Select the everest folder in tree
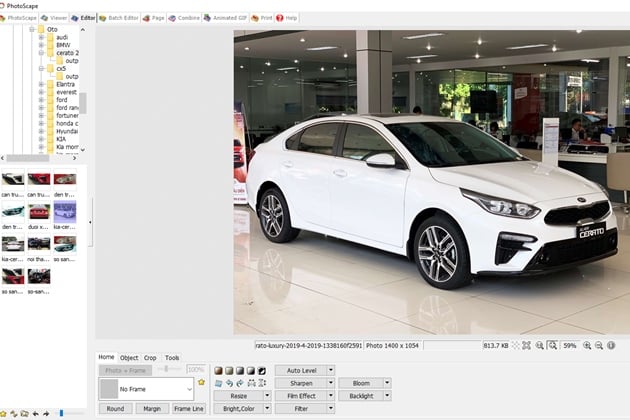The image size is (630, 420). tap(66, 92)
